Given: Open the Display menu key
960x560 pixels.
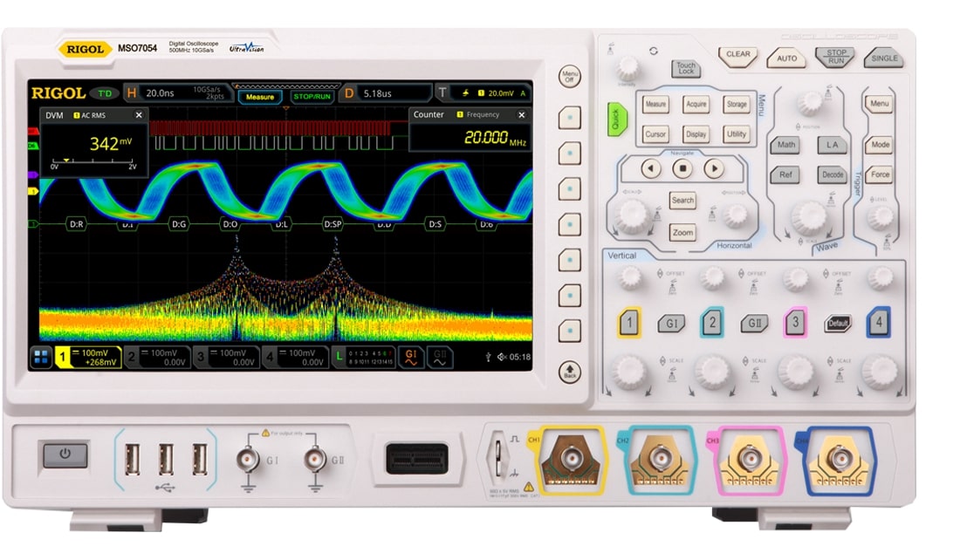Looking at the screenshot, I should point(696,134).
